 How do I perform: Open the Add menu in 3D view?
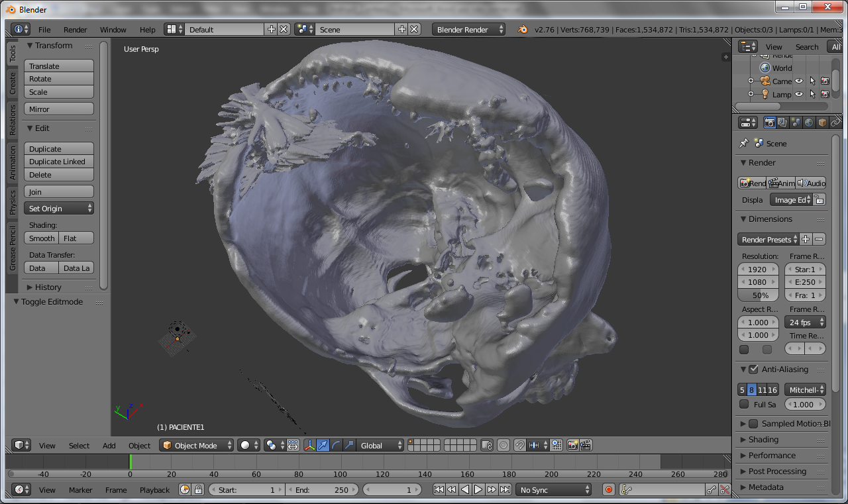pyautogui.click(x=109, y=446)
